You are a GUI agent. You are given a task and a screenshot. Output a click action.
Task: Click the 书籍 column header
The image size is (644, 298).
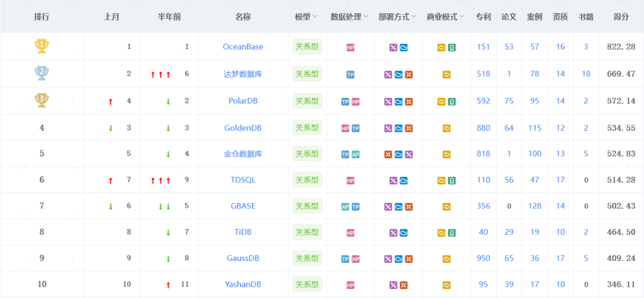pyautogui.click(x=586, y=17)
